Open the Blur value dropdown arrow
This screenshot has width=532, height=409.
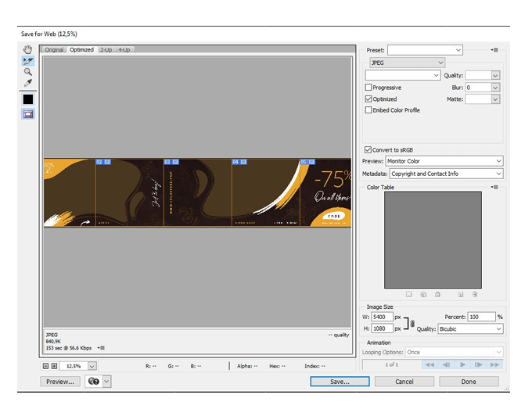pos(495,88)
